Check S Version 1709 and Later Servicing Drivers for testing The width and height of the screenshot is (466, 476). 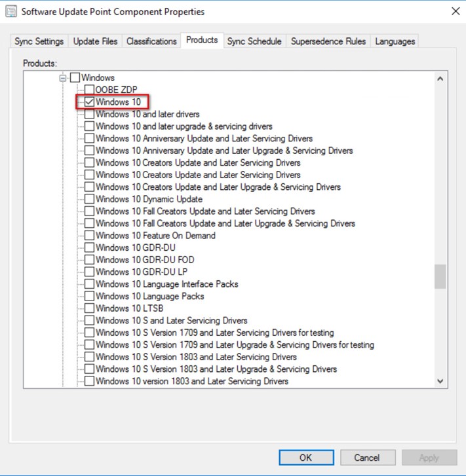89,333
